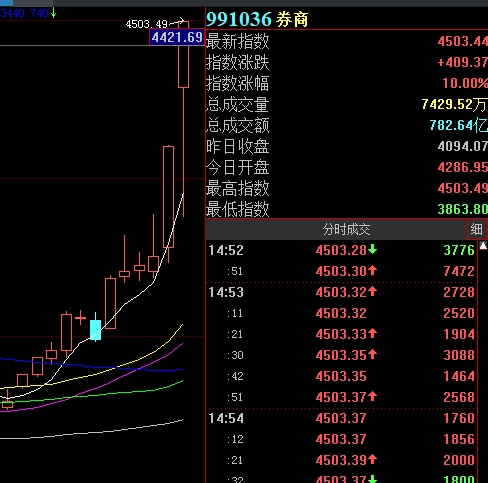Click the red up arrow beside 4503.30
The width and height of the screenshot is (488, 483).
coord(373,270)
